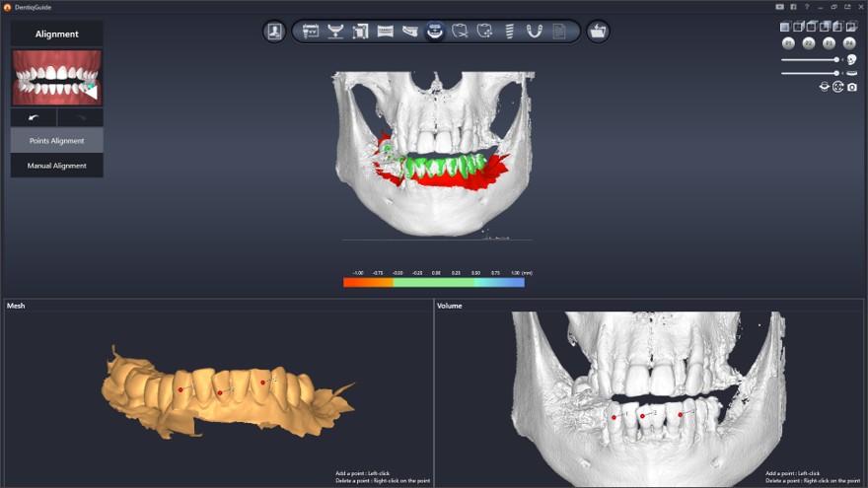The height and width of the screenshot is (488, 868).
Task: Click the undo arrow button
Action: [x=34, y=117]
